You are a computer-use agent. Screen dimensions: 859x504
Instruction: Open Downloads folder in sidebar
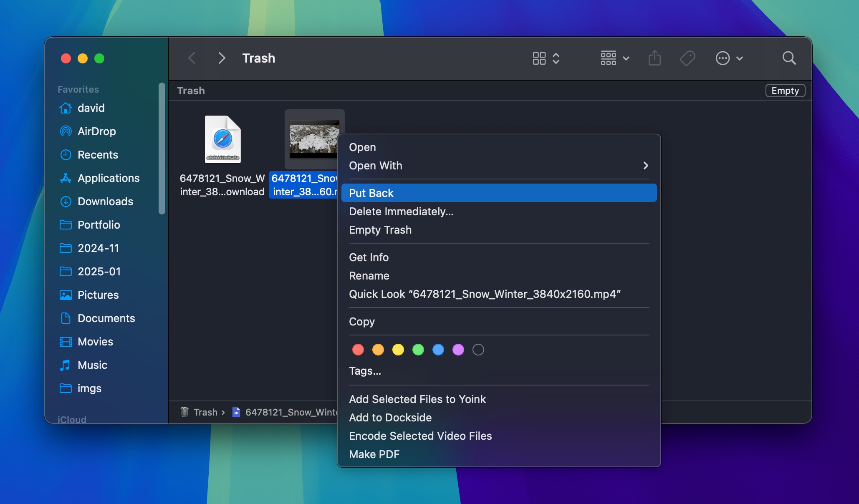coord(105,202)
